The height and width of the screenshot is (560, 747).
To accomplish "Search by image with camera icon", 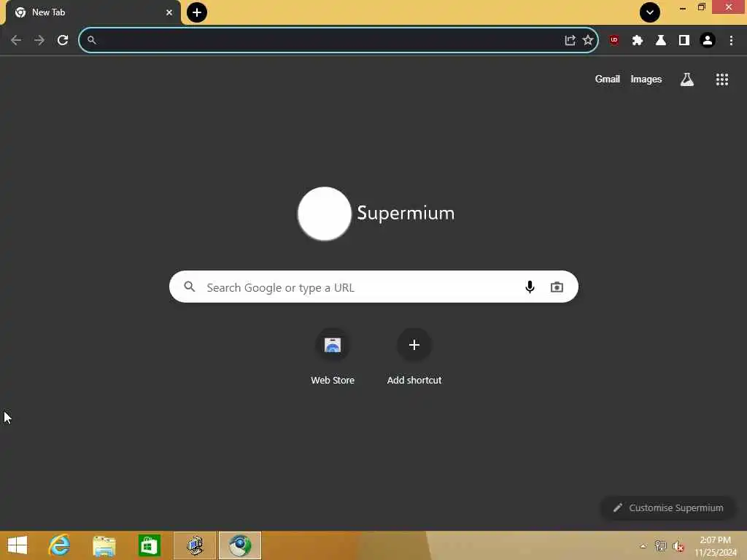I will 557,287.
